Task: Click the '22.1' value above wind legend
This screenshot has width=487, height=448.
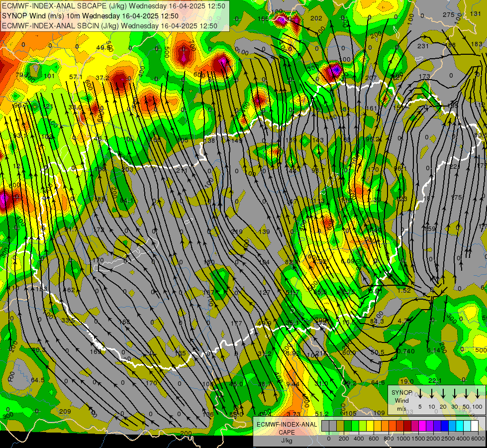Action: 435,380
